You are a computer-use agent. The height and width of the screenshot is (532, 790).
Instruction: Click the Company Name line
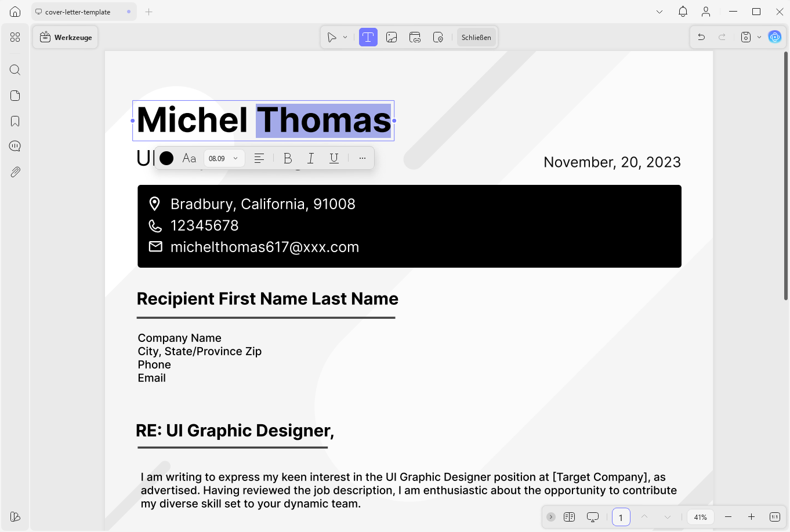pos(180,338)
